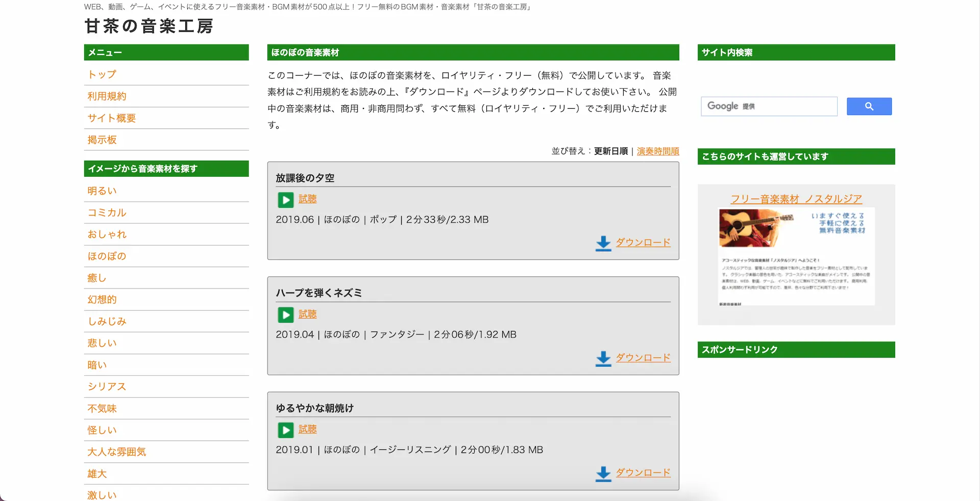Open the 掲示板 menu link
This screenshot has width=980, height=501.
[102, 140]
